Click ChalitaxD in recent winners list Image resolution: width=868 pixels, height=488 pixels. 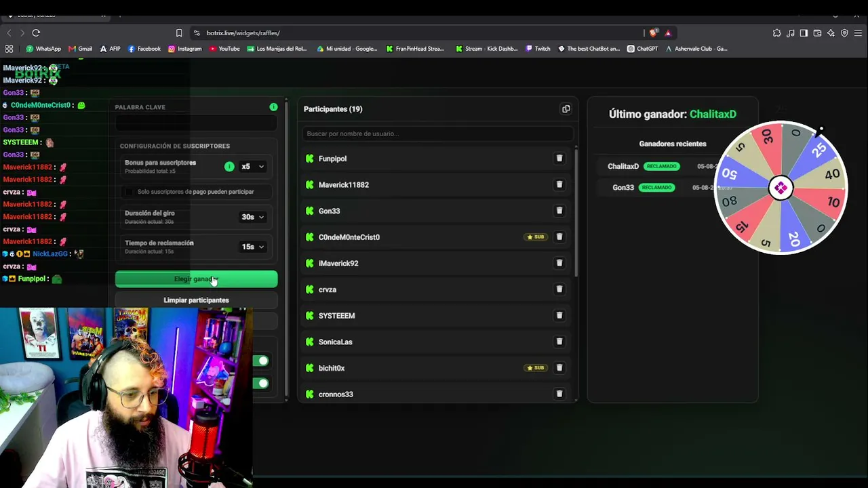click(x=623, y=167)
